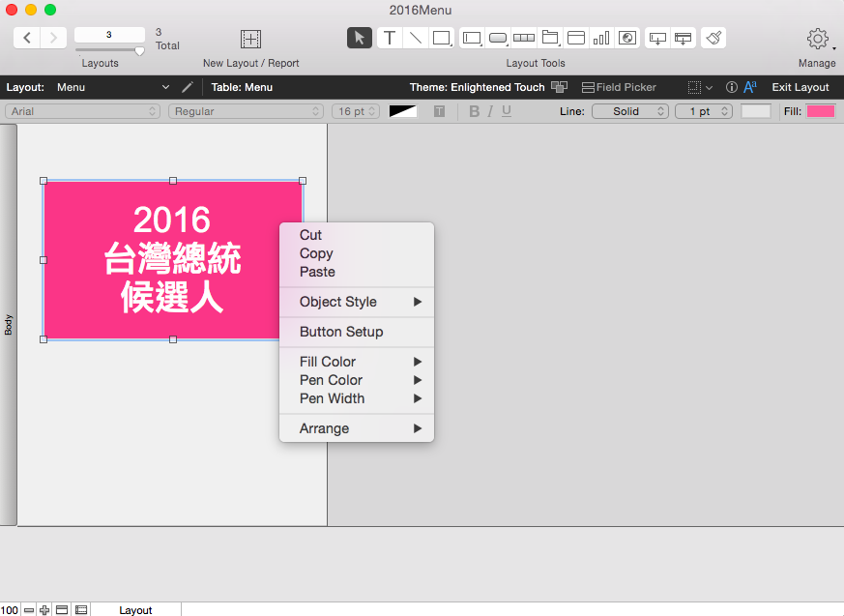
Task: Select the Field tool icon
Action: pyautogui.click(x=657, y=38)
